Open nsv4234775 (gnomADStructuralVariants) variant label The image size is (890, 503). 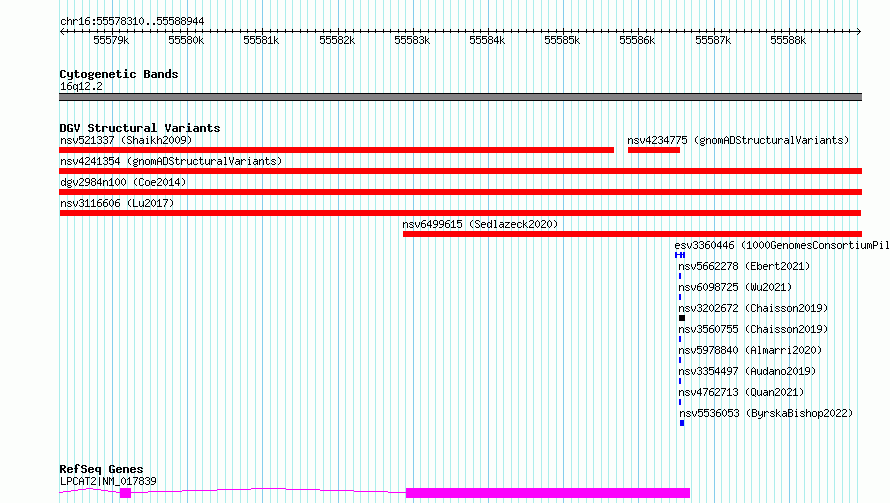point(738,140)
